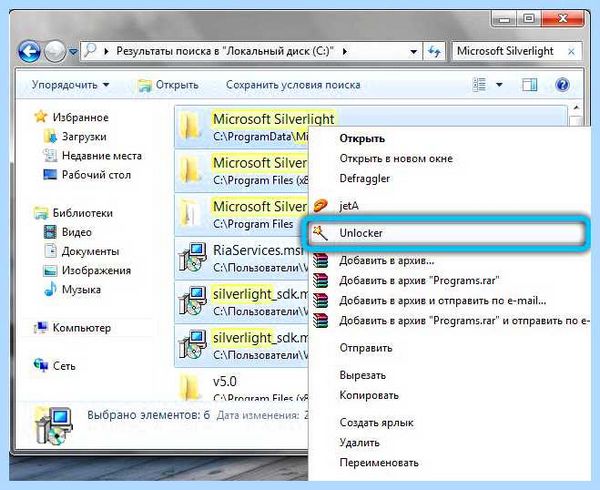Click the greyed Forward arrow button

tap(55, 51)
